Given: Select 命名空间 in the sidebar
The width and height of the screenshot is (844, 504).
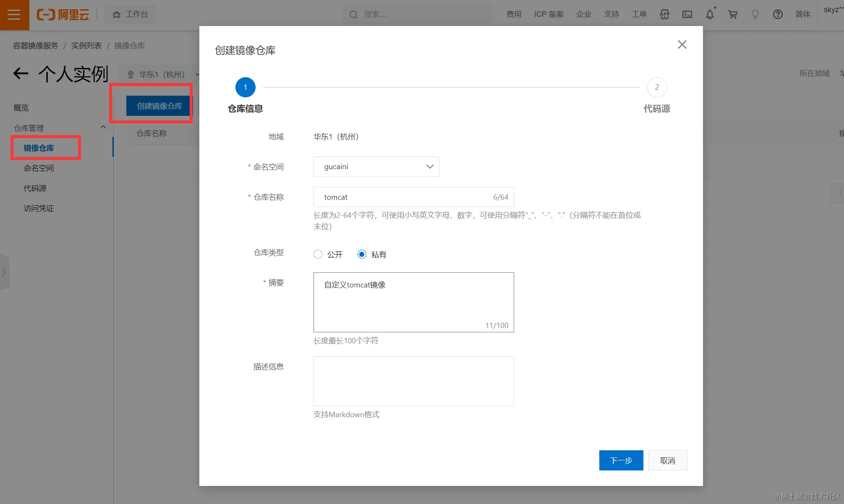Looking at the screenshot, I should 39,168.
